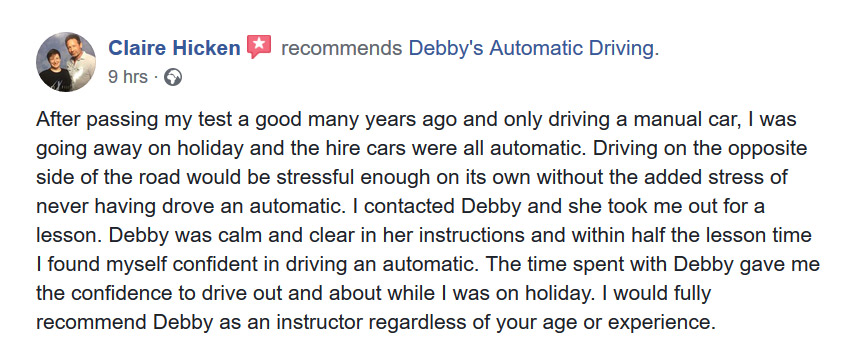This screenshot has height=364, width=857.
Task: Click the woman's face in profile photo
Action: point(55,58)
